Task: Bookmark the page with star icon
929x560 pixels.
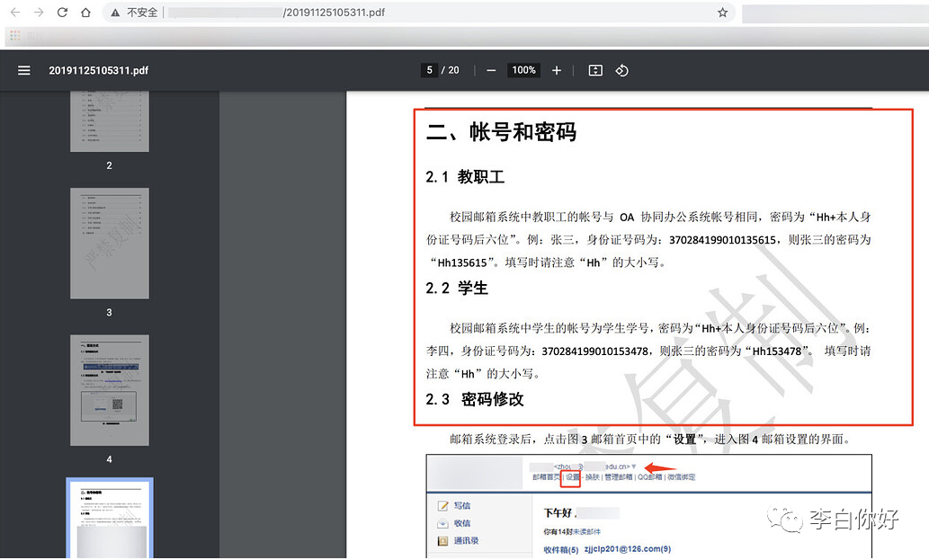Action: click(722, 13)
